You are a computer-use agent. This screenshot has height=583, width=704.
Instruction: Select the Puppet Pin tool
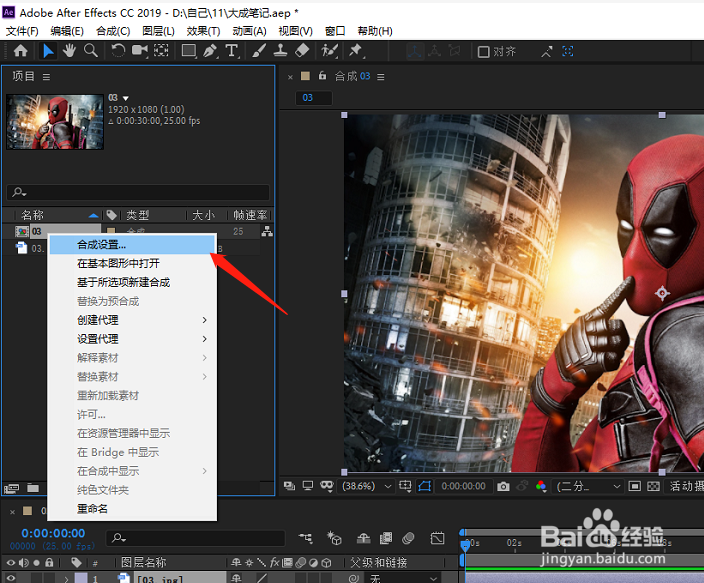(x=356, y=51)
